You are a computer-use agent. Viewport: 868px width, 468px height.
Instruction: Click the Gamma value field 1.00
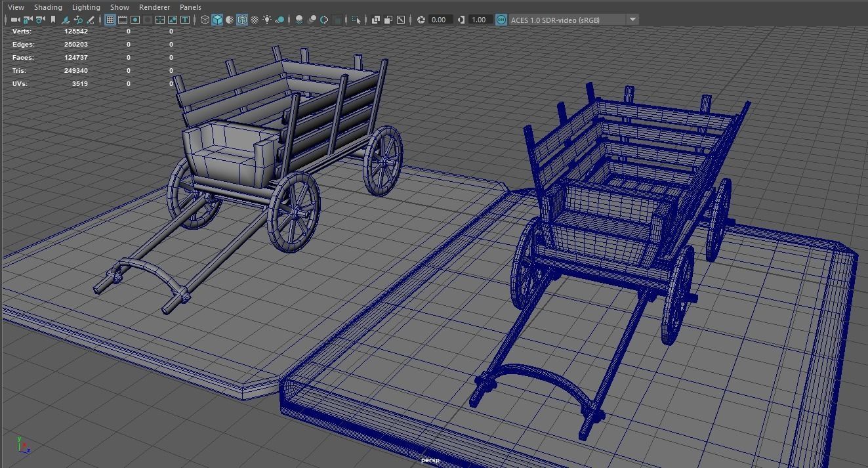coord(480,20)
